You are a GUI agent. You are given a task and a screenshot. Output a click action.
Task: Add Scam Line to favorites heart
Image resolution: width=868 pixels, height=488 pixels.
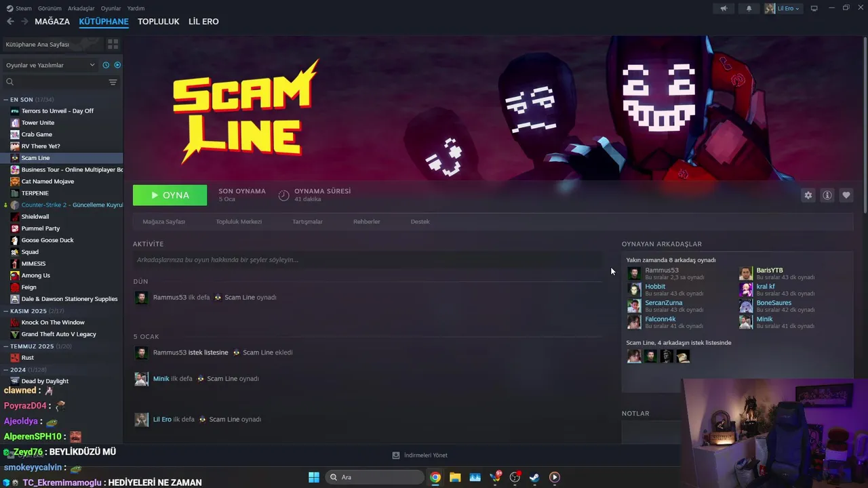(846, 195)
